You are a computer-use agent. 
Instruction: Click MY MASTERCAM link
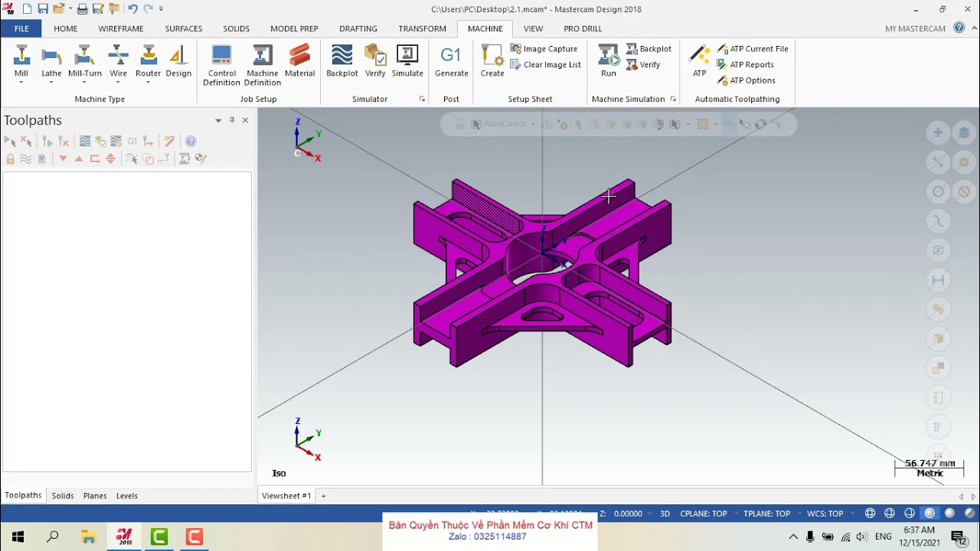pyautogui.click(x=916, y=29)
